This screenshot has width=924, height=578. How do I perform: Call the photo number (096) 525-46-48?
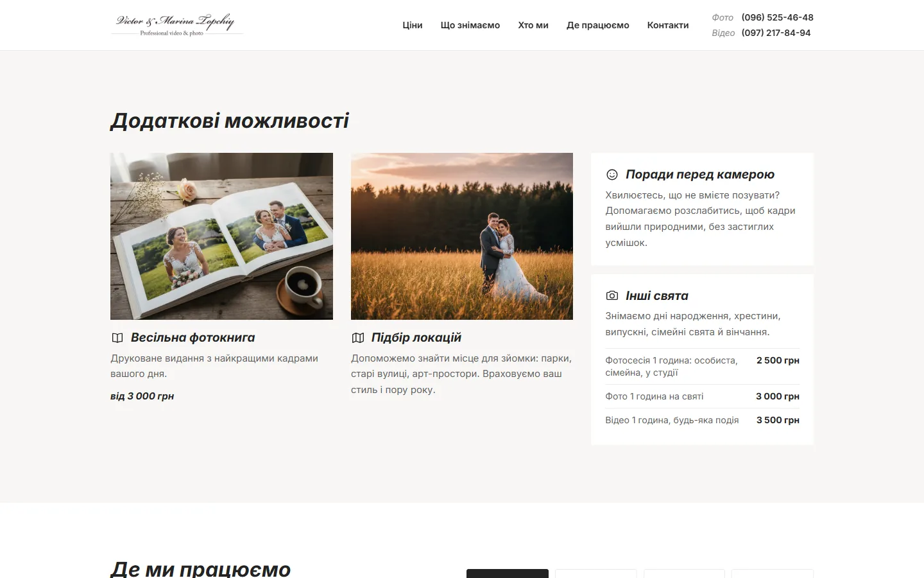click(777, 17)
